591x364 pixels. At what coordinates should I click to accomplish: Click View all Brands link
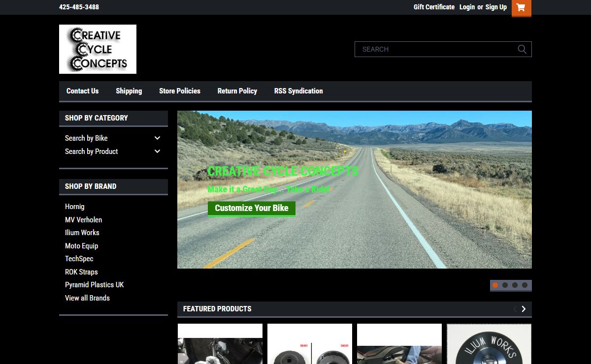[87, 298]
